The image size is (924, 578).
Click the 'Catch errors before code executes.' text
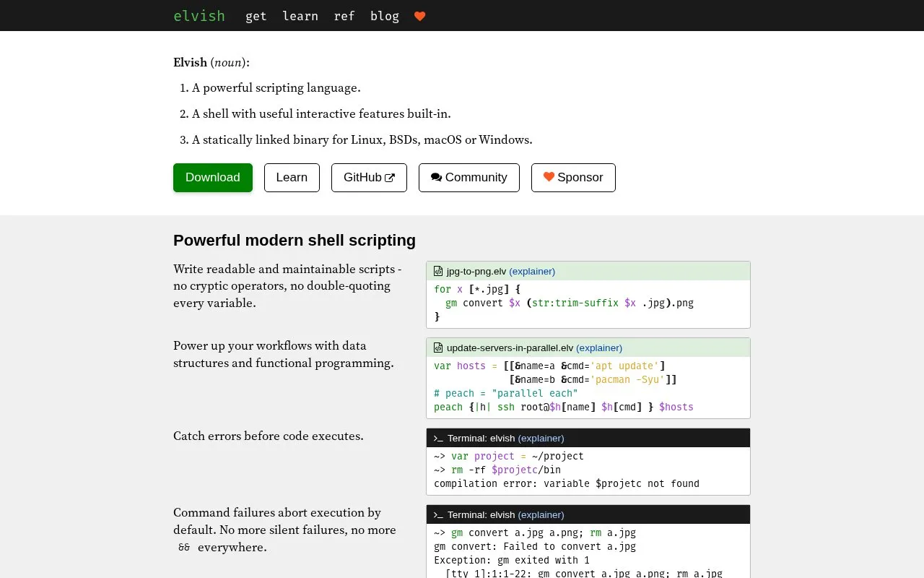[269, 436]
